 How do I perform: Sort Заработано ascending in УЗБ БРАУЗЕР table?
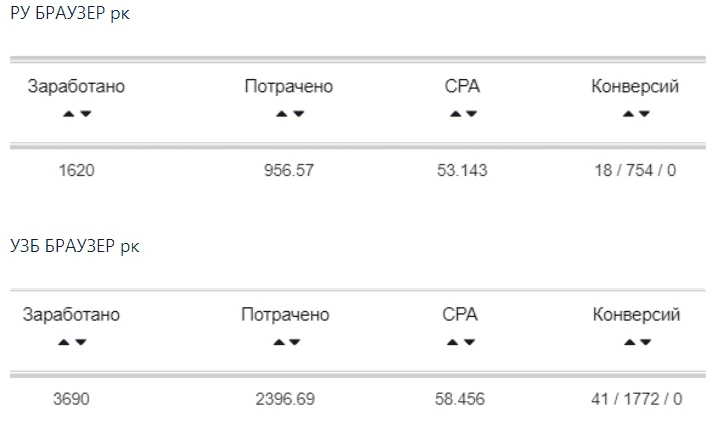(64, 342)
